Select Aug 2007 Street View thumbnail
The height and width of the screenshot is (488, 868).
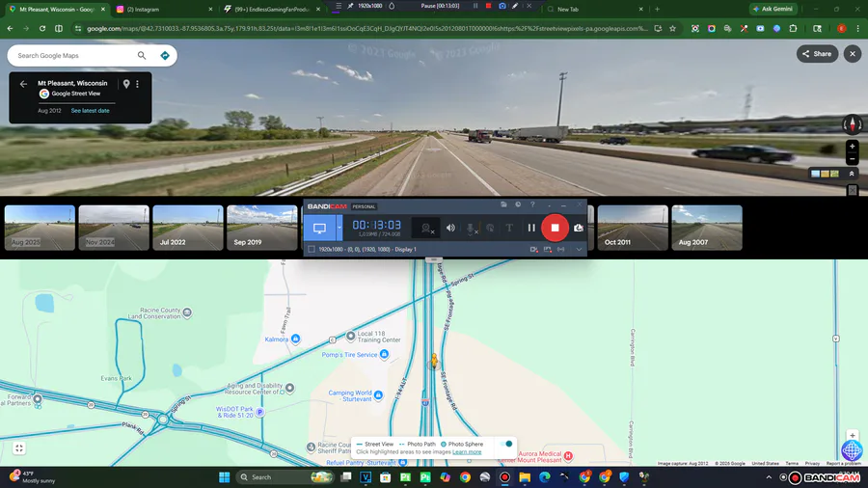tap(707, 228)
